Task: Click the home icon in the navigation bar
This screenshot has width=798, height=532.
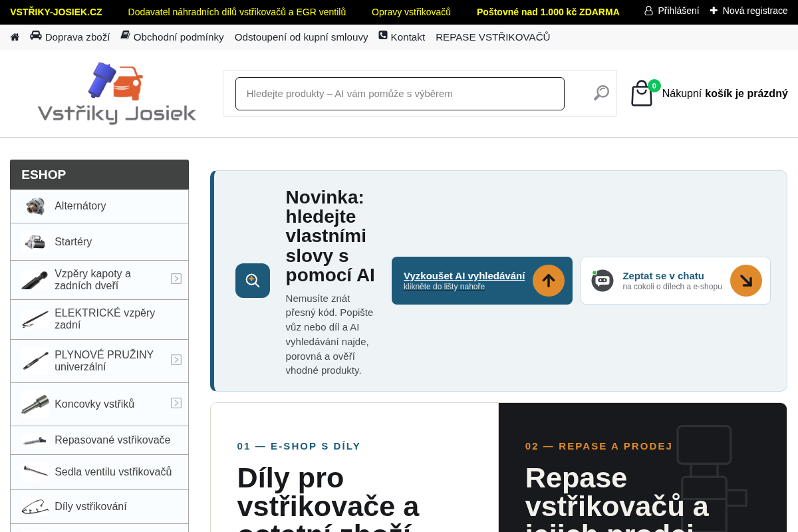Action: 15,37
